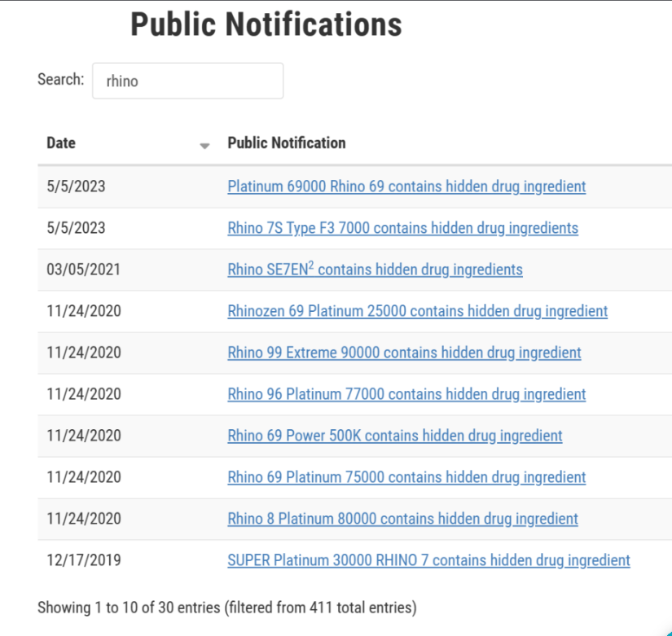
Task: Click the Date column sort arrow icon
Action: tap(204, 146)
